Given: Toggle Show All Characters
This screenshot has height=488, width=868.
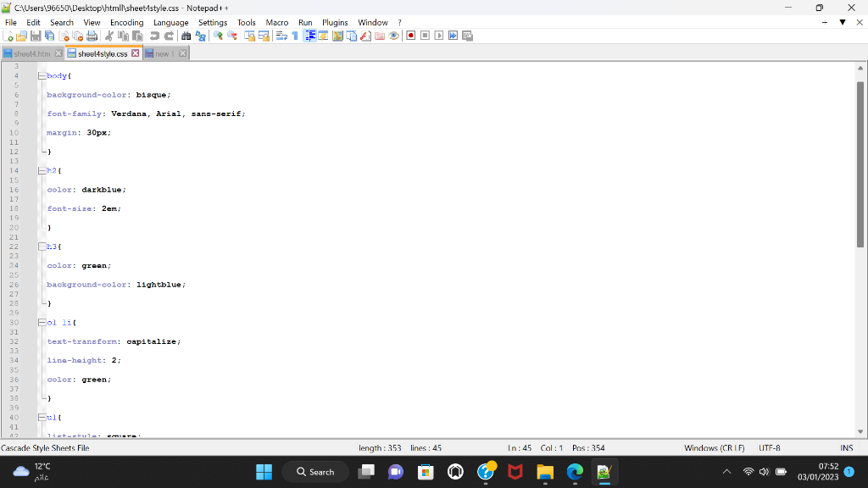Looking at the screenshot, I should pyautogui.click(x=296, y=35).
